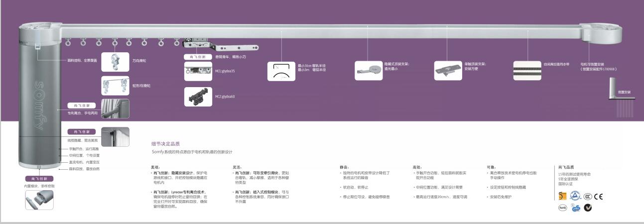Click the CE certification mark
The width and height of the screenshot is (644, 224).
pyautogui.click(x=599, y=196)
